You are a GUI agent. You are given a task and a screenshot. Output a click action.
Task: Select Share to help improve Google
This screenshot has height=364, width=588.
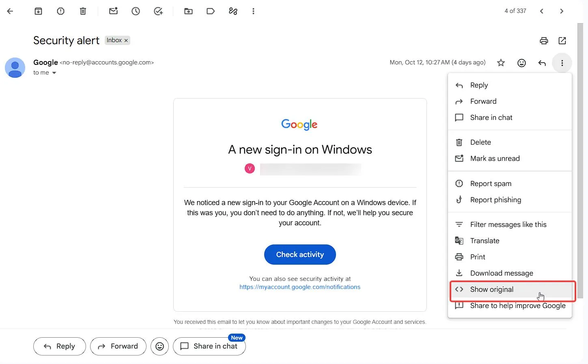[510, 306]
